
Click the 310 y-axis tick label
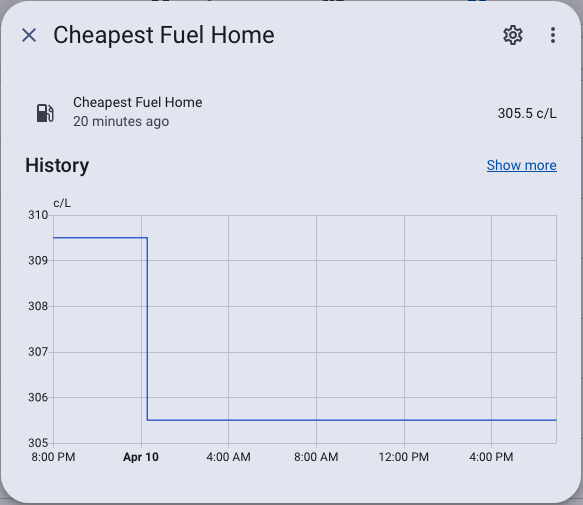point(38,215)
